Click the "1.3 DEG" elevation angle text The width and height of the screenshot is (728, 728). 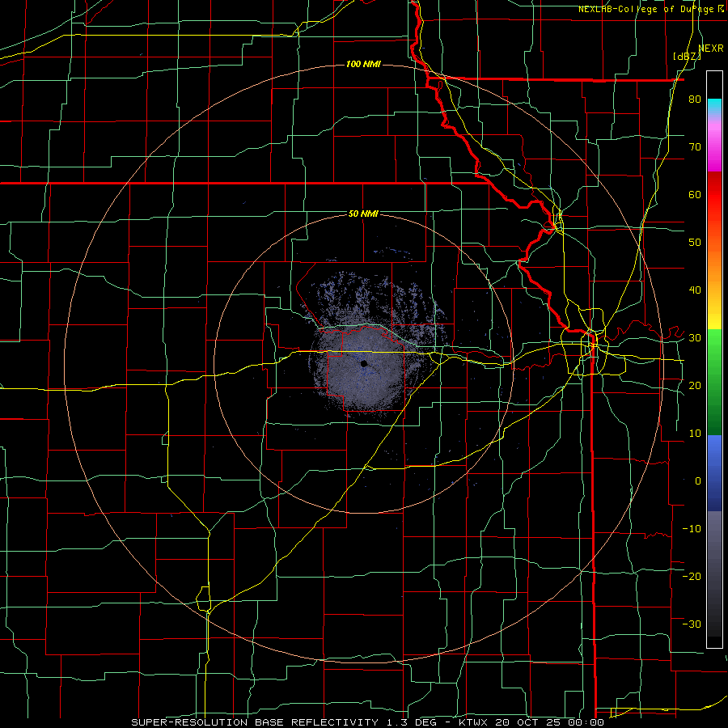(413, 722)
